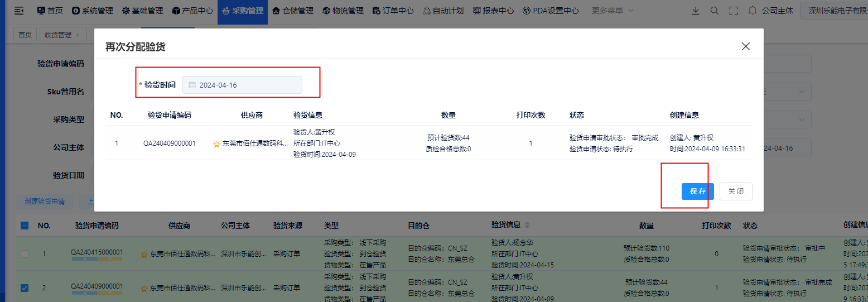Open the 订单中心 menu
The height and width of the screenshot is (302, 868).
[393, 11]
